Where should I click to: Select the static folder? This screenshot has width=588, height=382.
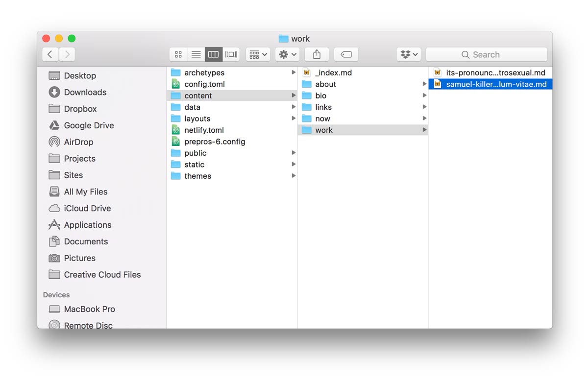point(232,165)
